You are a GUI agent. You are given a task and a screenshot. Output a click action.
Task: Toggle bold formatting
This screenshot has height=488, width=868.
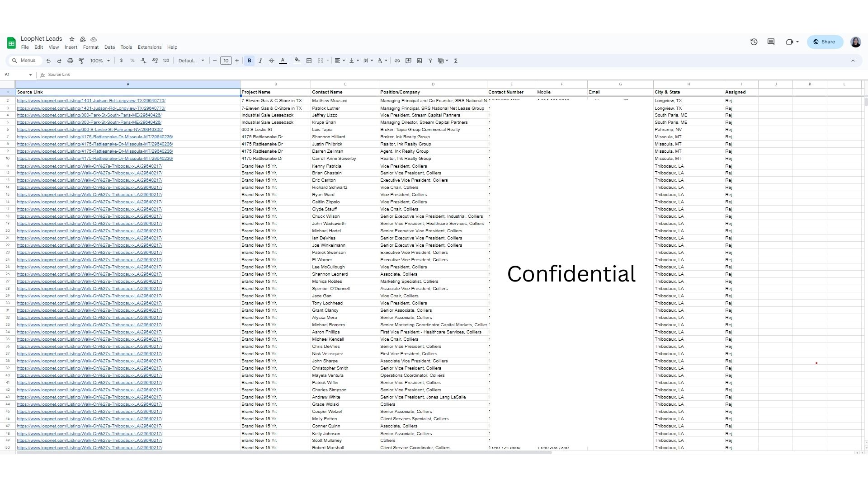pyautogui.click(x=249, y=61)
